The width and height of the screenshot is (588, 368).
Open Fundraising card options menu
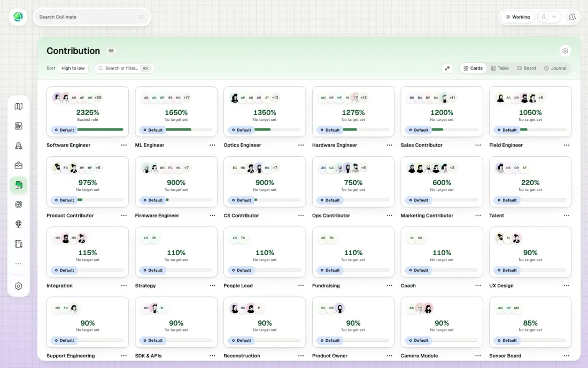coord(389,286)
